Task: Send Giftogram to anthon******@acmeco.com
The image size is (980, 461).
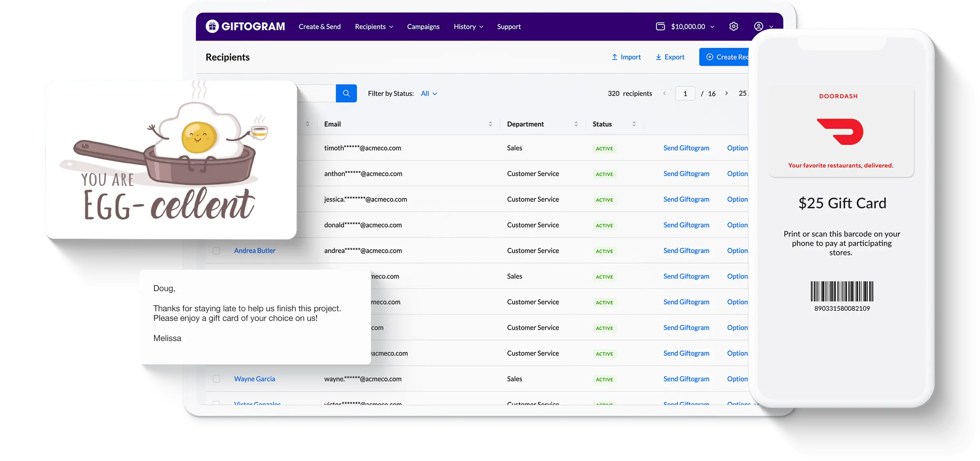Action: click(686, 174)
